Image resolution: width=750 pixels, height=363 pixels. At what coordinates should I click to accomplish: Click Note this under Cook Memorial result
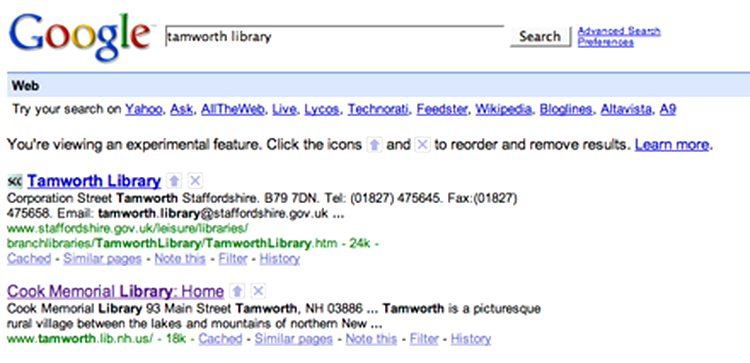coord(371,339)
